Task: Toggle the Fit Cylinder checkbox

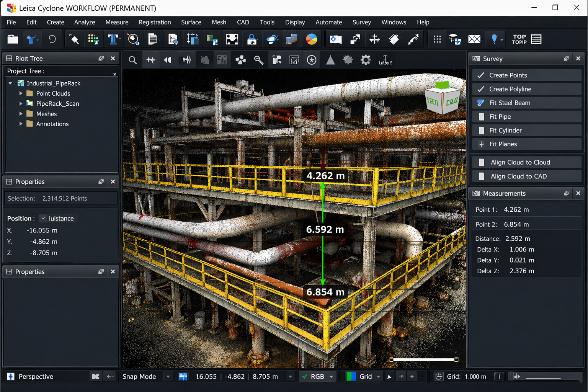Action: click(482, 131)
